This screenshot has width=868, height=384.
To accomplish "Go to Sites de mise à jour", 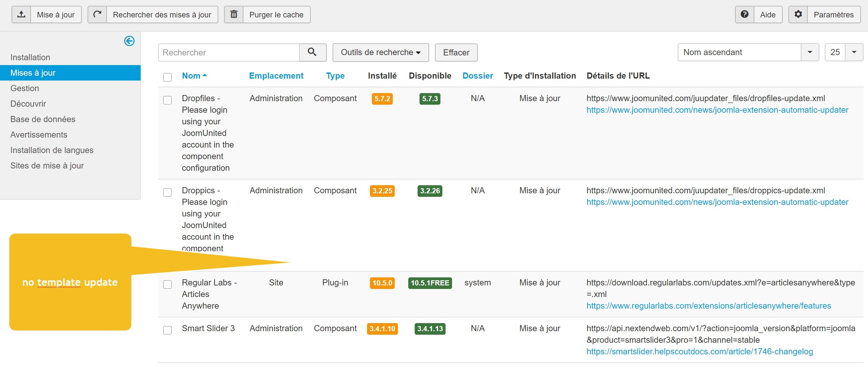I will 47,166.
